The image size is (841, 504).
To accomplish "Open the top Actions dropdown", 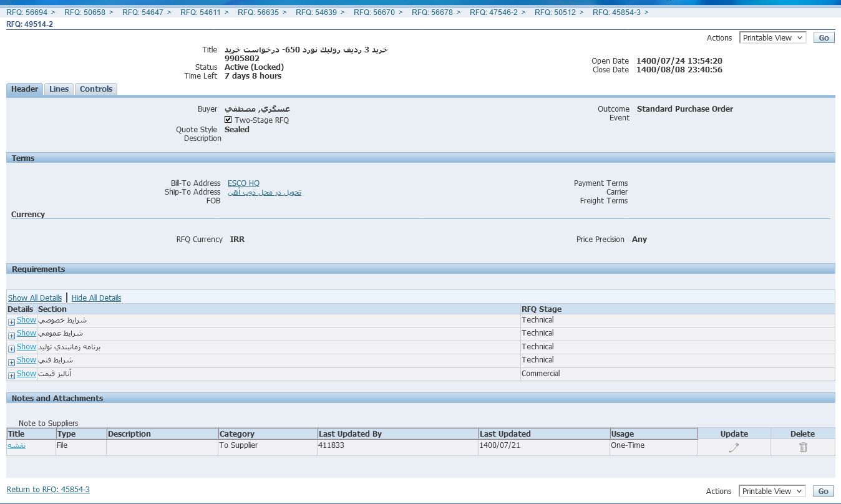I will (772, 37).
